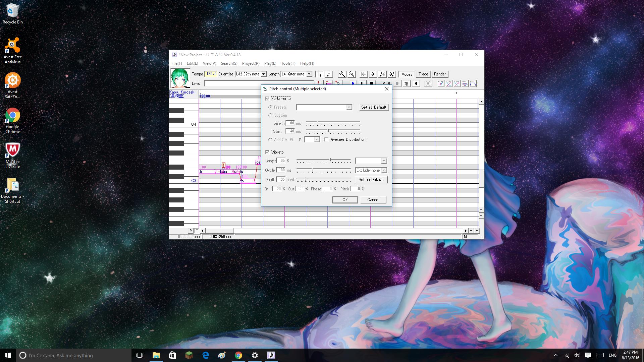This screenshot has width=644, height=362.
Task: Click the loop arrows icon
Action: pyautogui.click(x=407, y=83)
